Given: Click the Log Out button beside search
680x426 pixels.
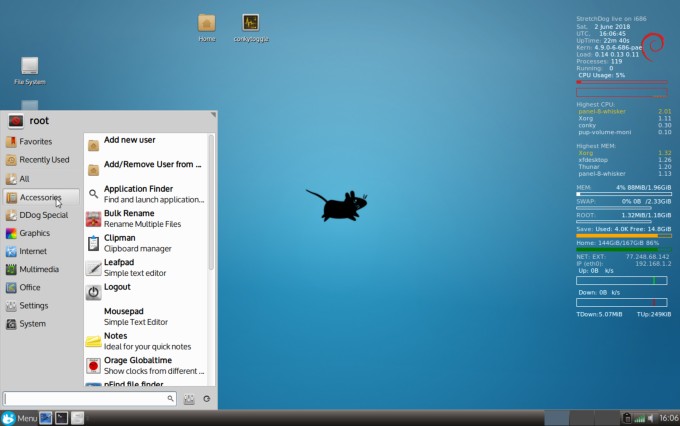Looking at the screenshot, I should [207, 399].
